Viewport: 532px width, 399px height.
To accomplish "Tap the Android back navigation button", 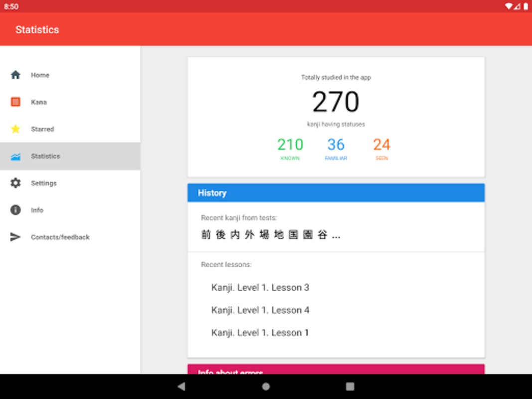I will point(181,386).
